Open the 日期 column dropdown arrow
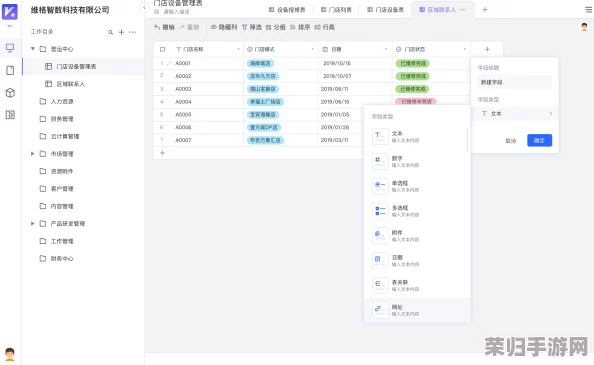The height and width of the screenshot is (365, 594). pyautogui.click(x=386, y=49)
